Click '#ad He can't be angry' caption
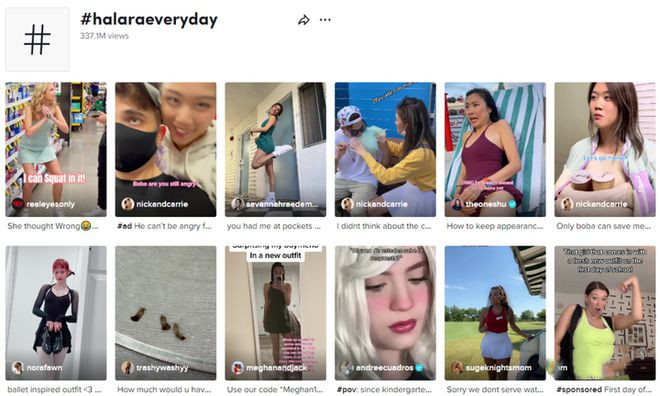The height and width of the screenshot is (396, 660). tap(164, 226)
